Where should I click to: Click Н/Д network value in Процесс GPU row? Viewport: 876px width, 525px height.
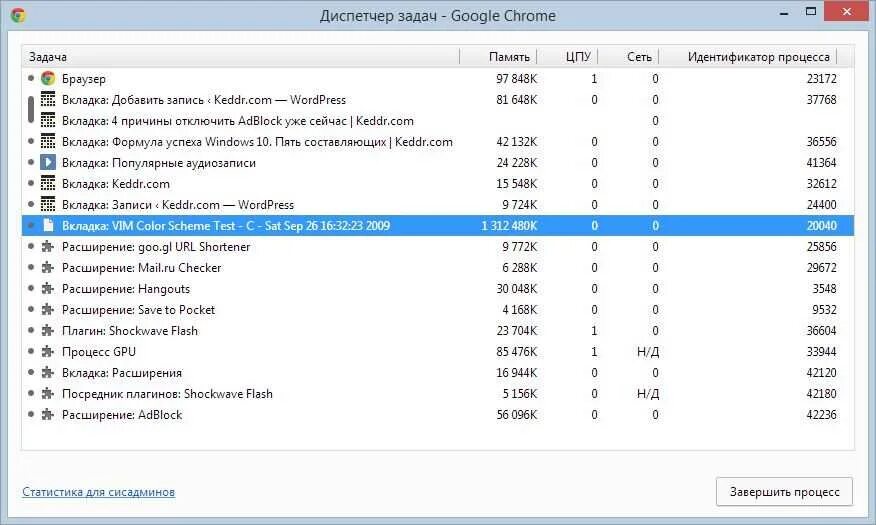648,352
